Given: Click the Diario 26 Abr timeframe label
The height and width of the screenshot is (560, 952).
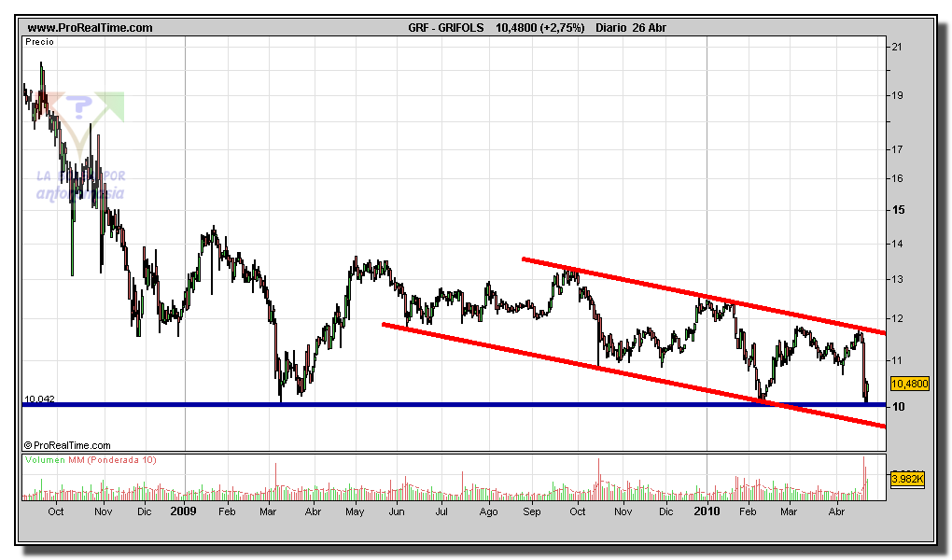Looking at the screenshot, I should pyautogui.click(x=631, y=28).
